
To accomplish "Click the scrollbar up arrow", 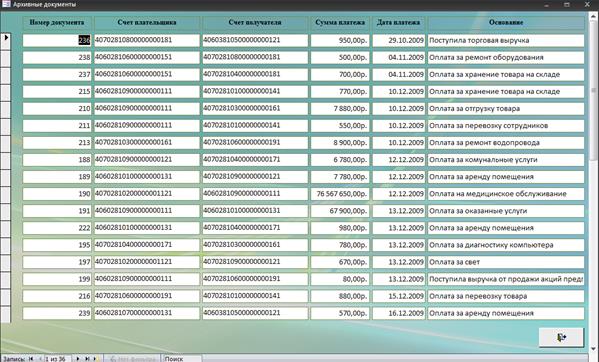I will click(594, 15).
